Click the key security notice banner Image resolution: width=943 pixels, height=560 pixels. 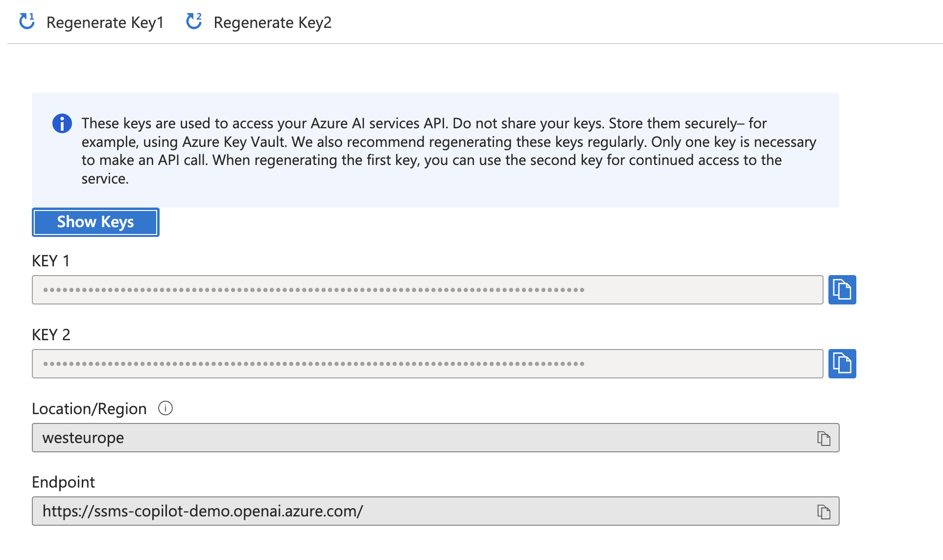436,149
